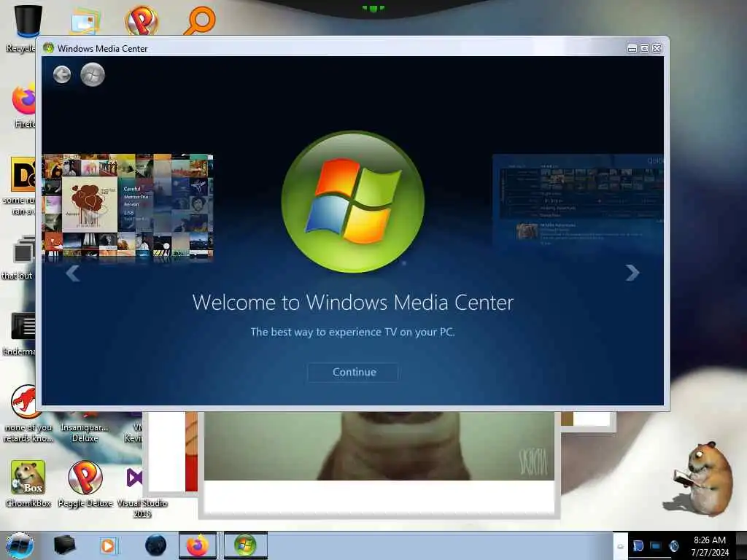The width and height of the screenshot is (747, 560).
Task: Click the round tray icon beside the clock
Action: [x=673, y=545]
